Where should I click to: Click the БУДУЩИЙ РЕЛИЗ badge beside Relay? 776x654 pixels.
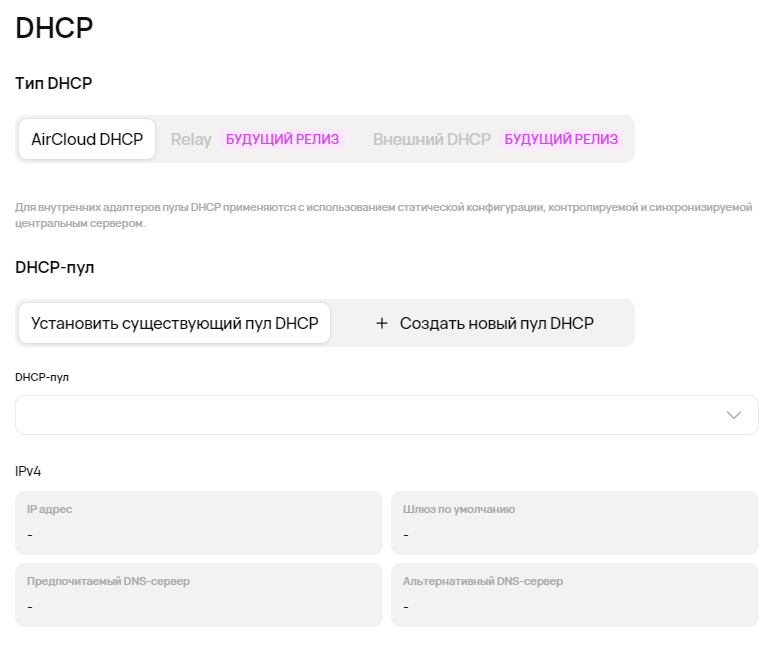coord(282,140)
